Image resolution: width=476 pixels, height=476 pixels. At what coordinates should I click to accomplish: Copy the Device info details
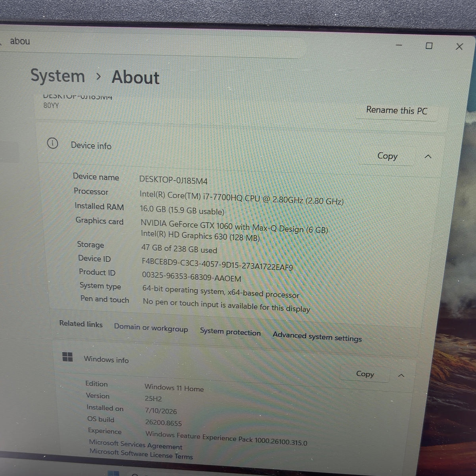(388, 156)
